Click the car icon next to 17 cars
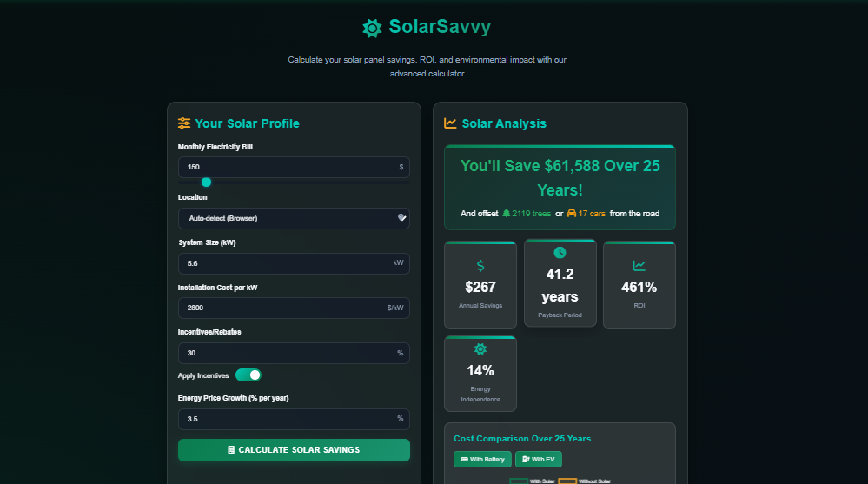The height and width of the screenshot is (484, 868). pyautogui.click(x=572, y=213)
